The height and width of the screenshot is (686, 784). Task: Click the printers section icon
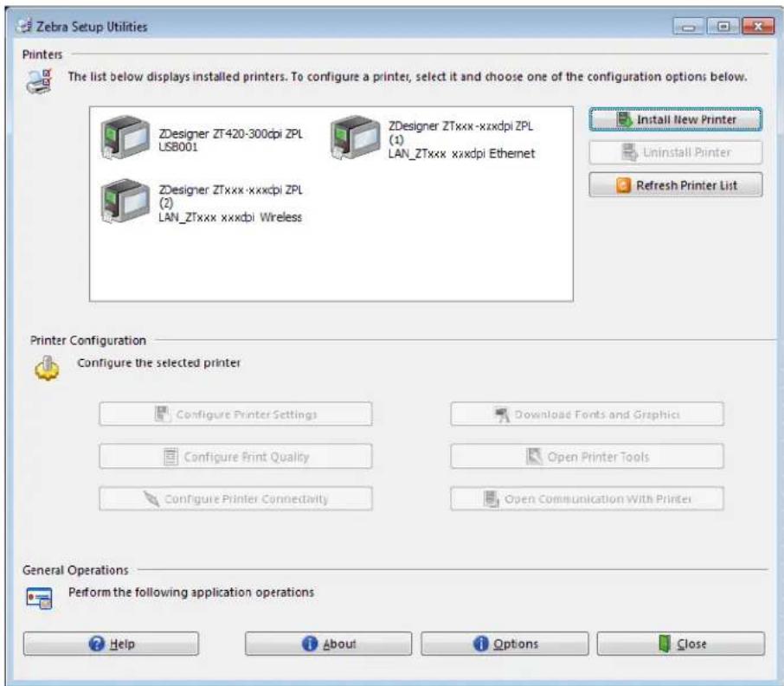[x=39, y=81]
